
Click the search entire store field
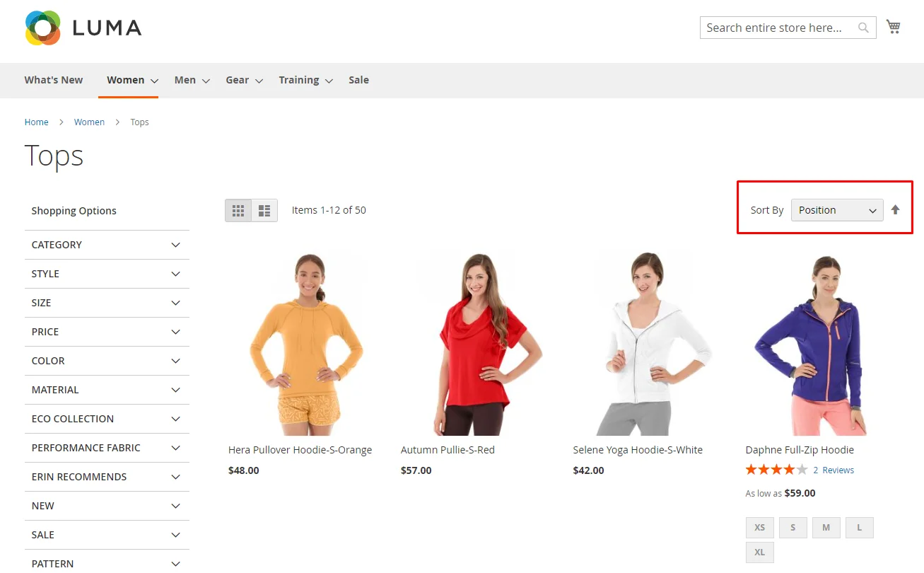776,28
